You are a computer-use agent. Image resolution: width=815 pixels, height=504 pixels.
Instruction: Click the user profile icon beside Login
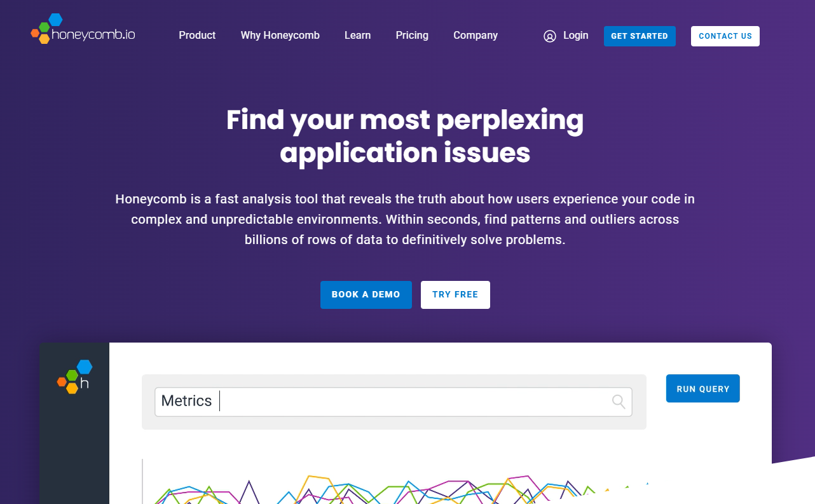coord(550,36)
